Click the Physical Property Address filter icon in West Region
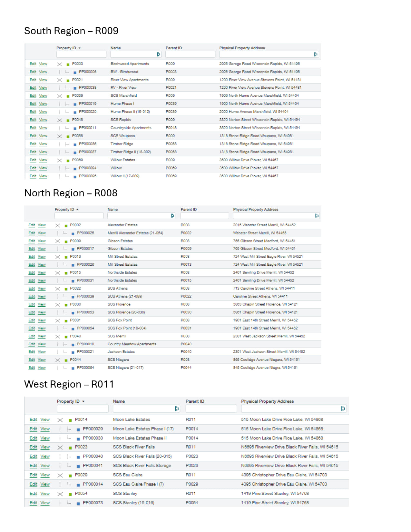Screen dimensions: 411x532 point(343,409)
